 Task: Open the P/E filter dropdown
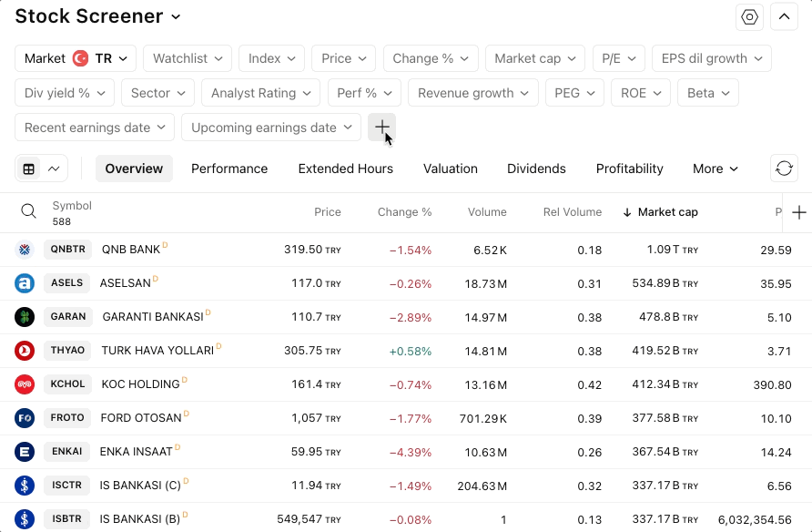[619, 58]
